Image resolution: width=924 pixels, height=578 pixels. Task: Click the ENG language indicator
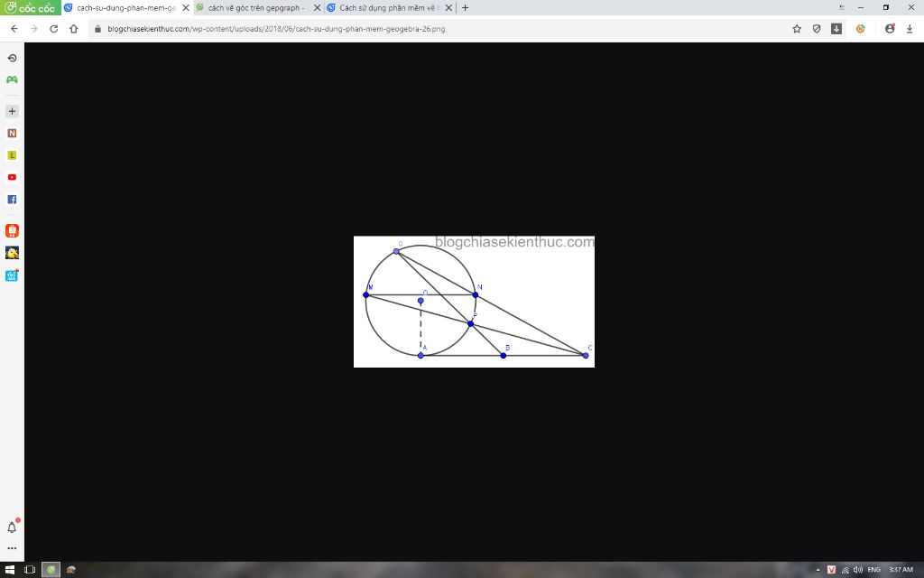pyautogui.click(x=873, y=570)
